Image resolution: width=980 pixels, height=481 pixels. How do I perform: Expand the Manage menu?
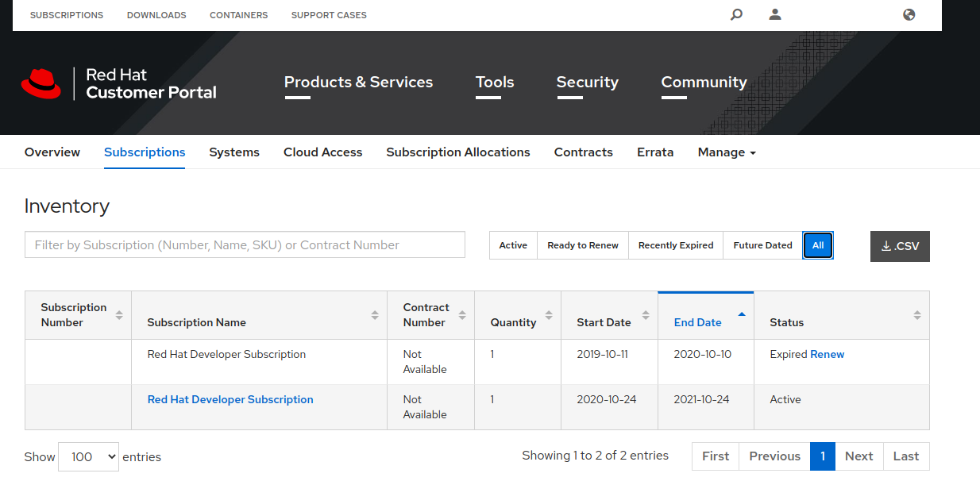pos(727,152)
